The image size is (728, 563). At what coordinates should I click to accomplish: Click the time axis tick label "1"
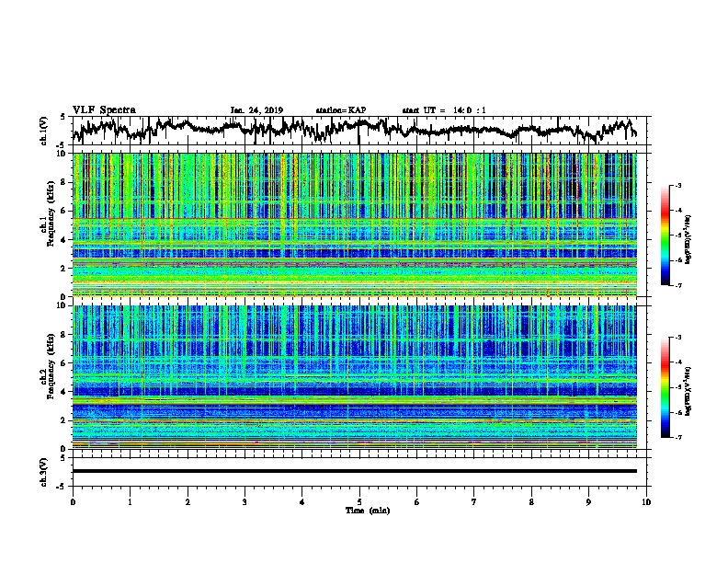tap(130, 502)
